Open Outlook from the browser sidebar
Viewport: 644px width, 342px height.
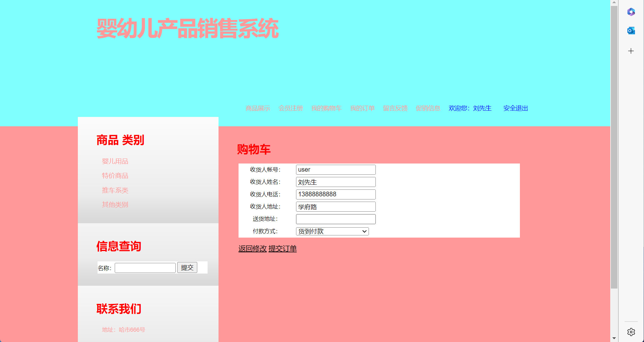(631, 31)
